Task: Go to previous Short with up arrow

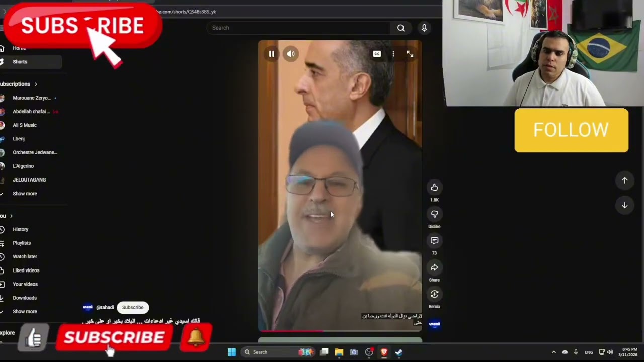Action: pyautogui.click(x=624, y=180)
